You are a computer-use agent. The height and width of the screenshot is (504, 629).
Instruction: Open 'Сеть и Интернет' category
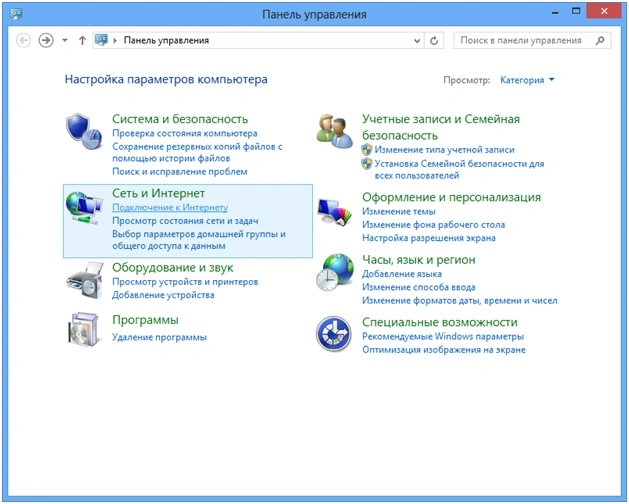click(x=158, y=193)
